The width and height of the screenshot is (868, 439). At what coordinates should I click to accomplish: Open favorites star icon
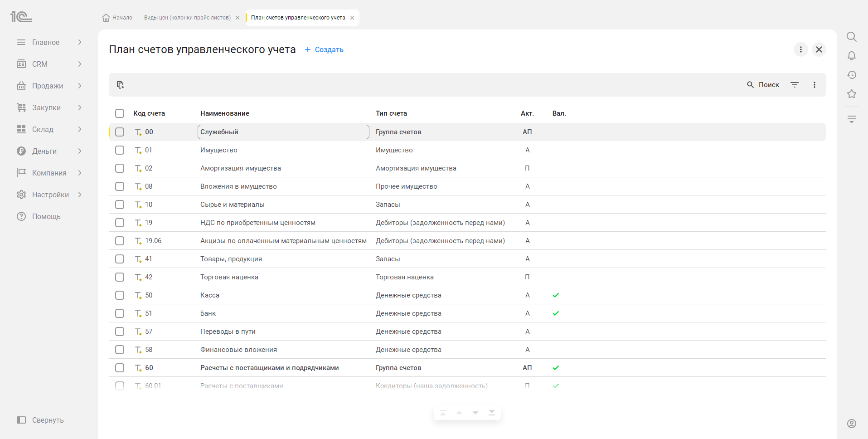(x=852, y=94)
